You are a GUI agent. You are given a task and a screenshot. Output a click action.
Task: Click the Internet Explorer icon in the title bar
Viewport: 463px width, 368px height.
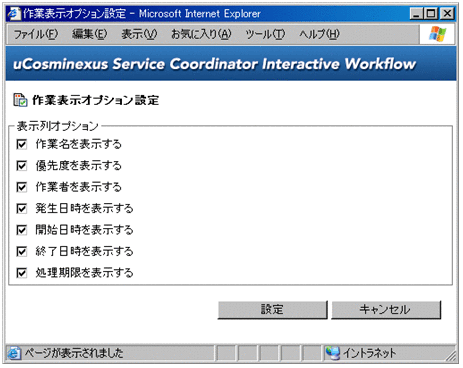(x=14, y=14)
